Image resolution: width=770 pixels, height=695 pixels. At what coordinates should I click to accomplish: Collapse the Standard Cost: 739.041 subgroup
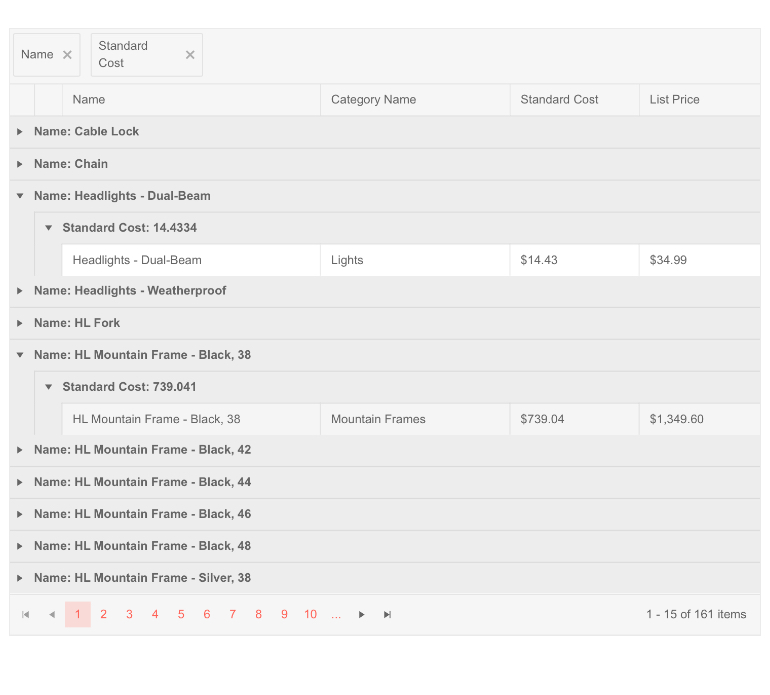point(48,387)
